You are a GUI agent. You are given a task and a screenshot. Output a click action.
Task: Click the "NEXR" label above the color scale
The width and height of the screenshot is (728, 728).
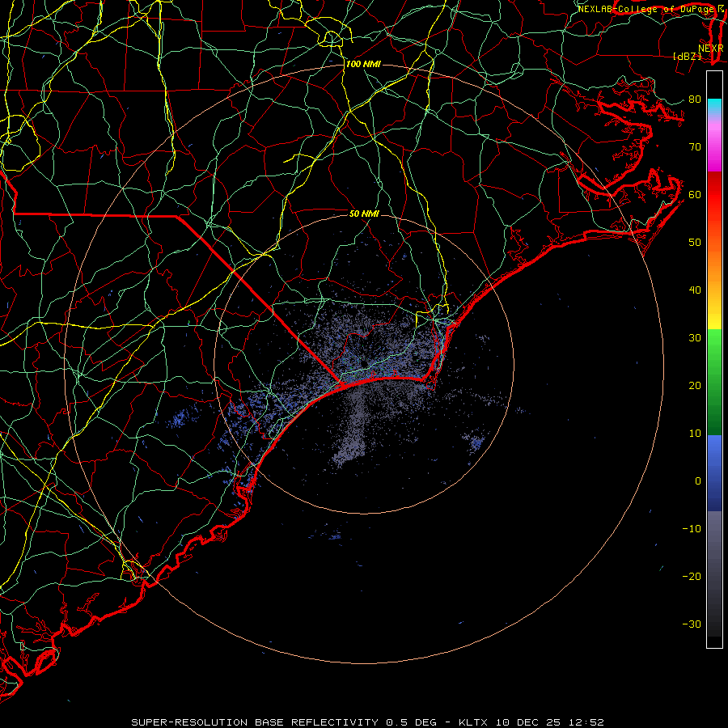(711, 49)
